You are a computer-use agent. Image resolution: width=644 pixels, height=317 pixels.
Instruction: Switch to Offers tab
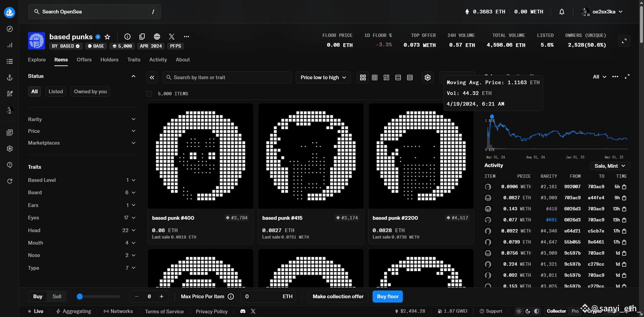[84, 60]
